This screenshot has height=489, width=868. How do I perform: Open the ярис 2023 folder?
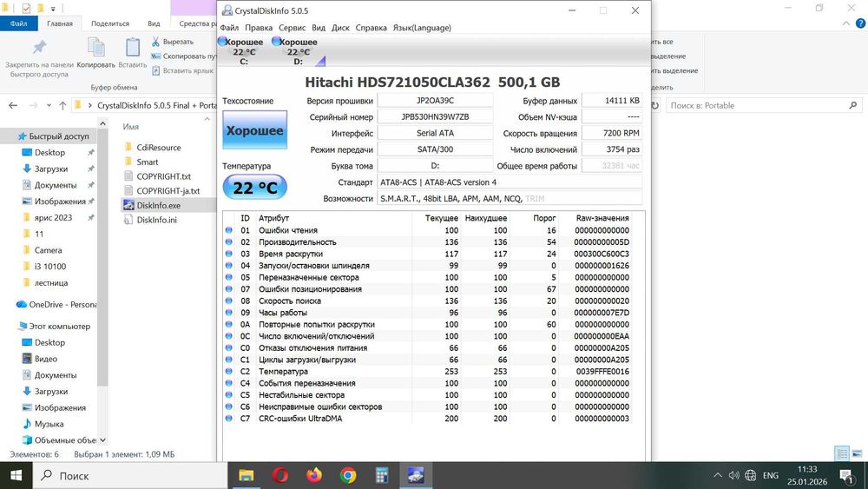[53, 218]
